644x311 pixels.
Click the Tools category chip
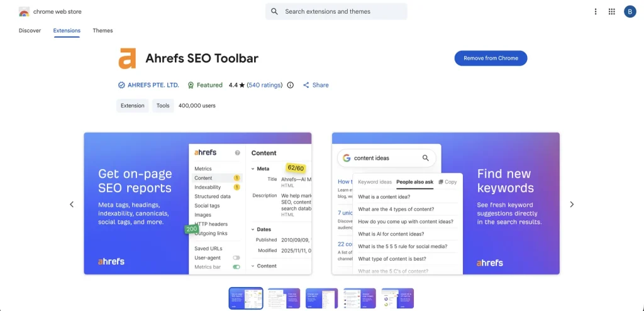pos(163,106)
